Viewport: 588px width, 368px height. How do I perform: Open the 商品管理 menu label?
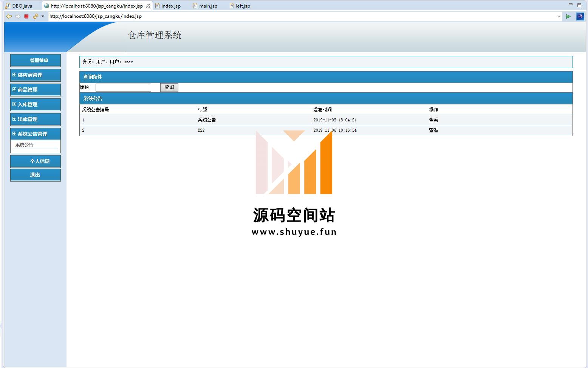click(28, 90)
